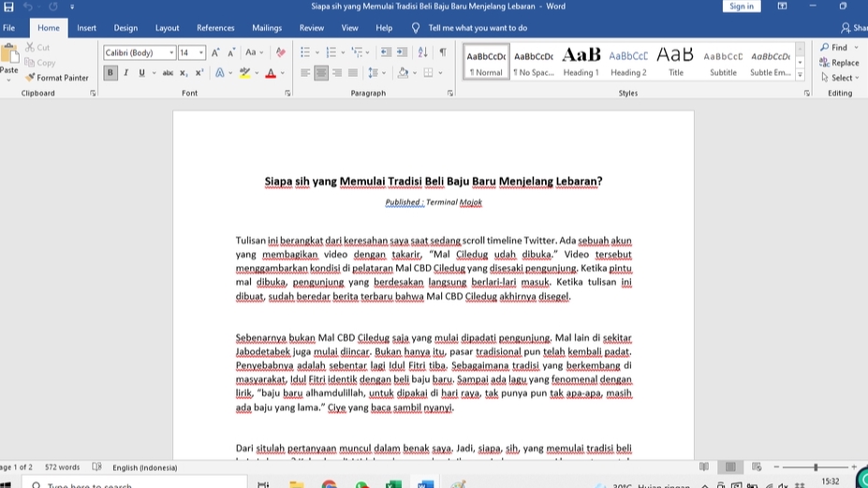The height and width of the screenshot is (488, 868).
Task: Save the document with the Save icon
Action: coord(8,7)
